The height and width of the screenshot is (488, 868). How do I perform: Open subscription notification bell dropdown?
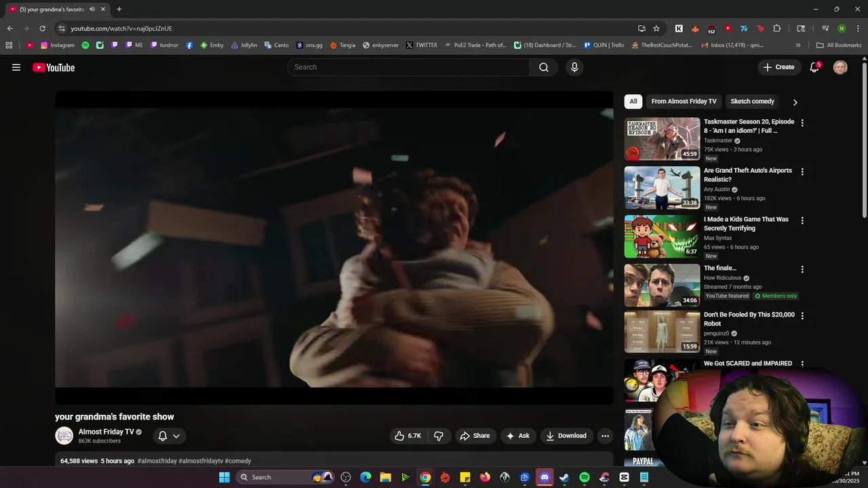(169, 436)
